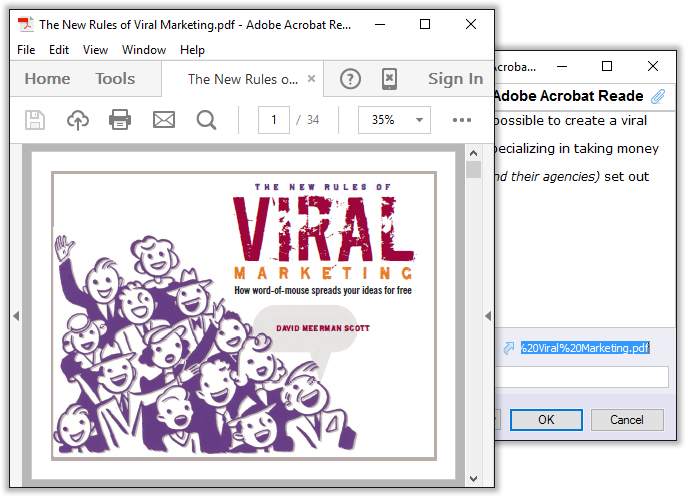Click OK in the background dialog
Viewport: 686px width, 497px height.
[x=546, y=420]
